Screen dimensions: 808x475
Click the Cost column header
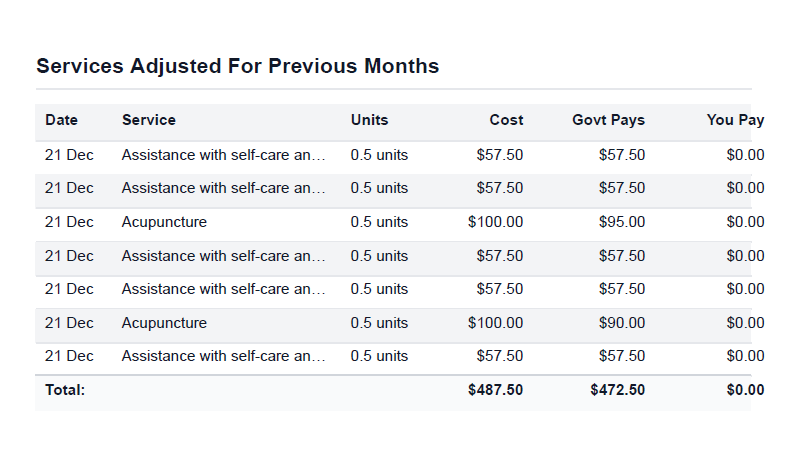[x=506, y=120]
